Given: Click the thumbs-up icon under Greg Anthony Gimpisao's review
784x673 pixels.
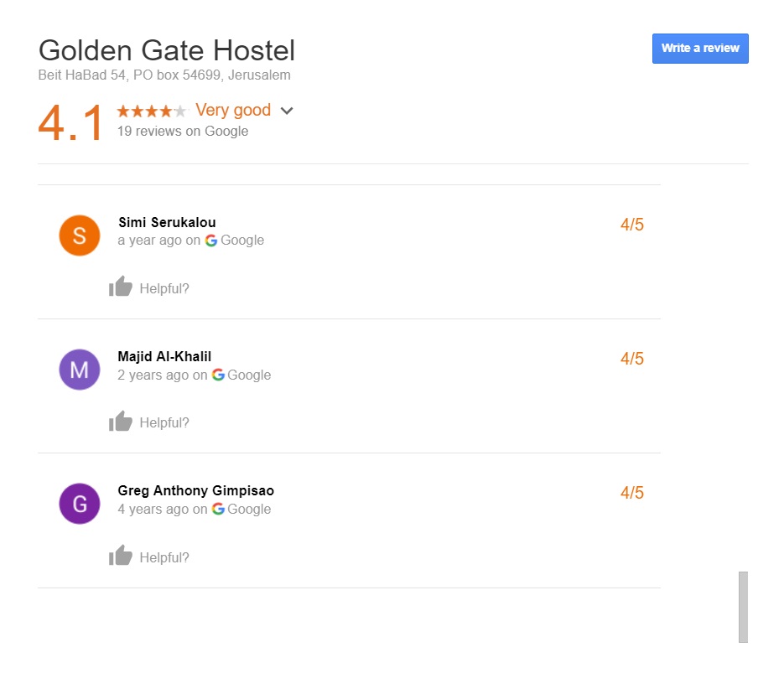Looking at the screenshot, I should (121, 555).
